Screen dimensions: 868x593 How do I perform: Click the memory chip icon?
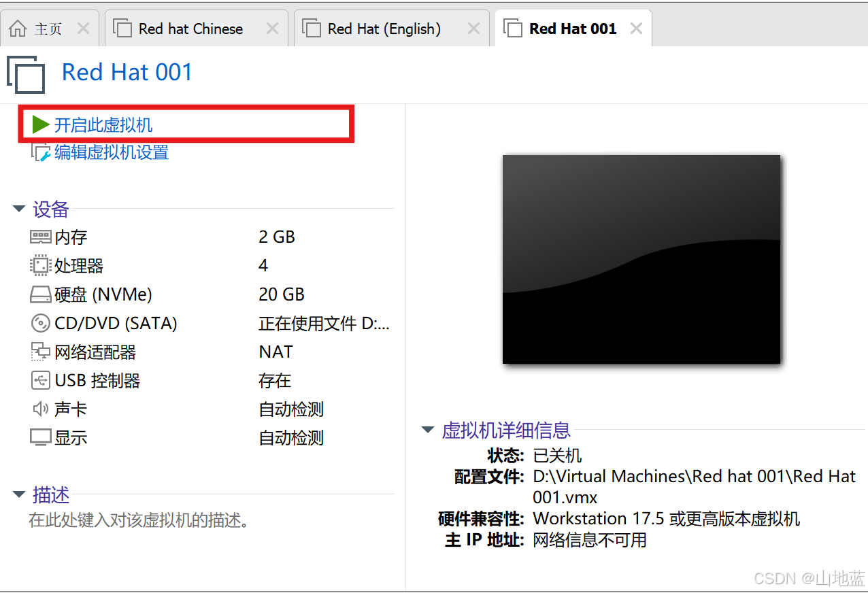point(41,237)
